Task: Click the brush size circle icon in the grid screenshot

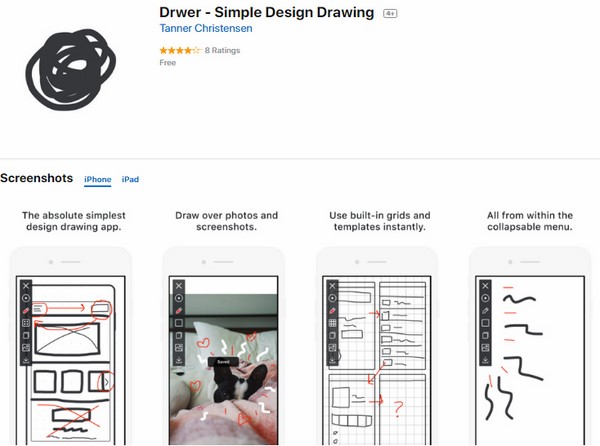Action: click(x=332, y=298)
